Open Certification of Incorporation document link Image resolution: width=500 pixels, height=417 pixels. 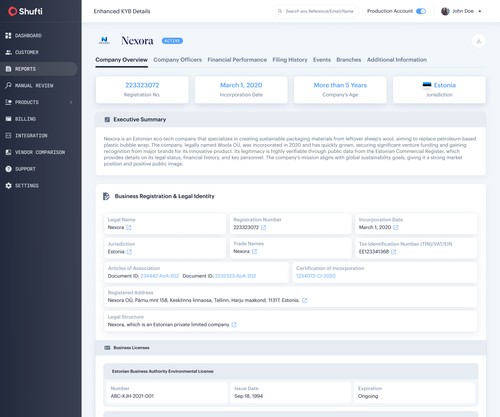316,276
